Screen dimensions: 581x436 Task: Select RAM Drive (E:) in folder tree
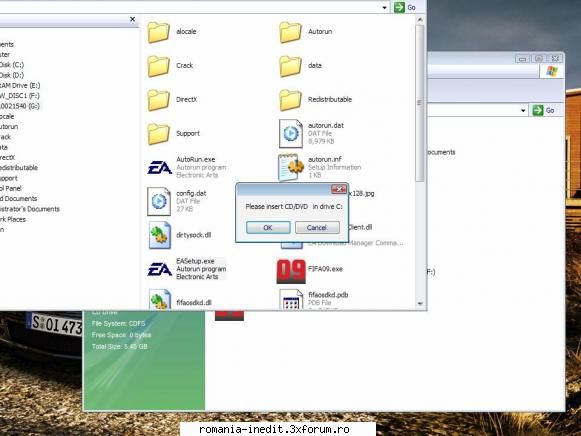pos(20,86)
